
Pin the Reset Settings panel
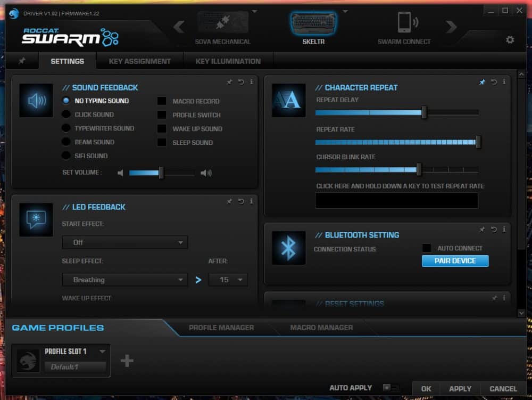coord(494,298)
